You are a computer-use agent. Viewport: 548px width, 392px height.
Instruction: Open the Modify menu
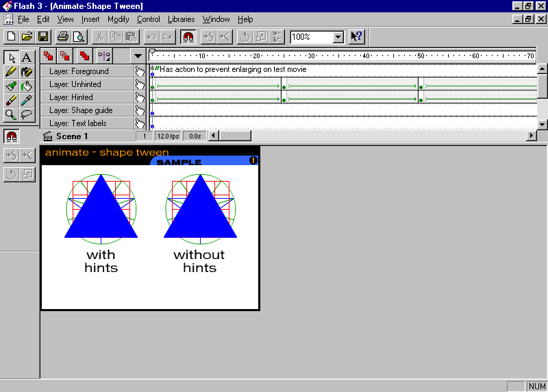click(x=118, y=19)
